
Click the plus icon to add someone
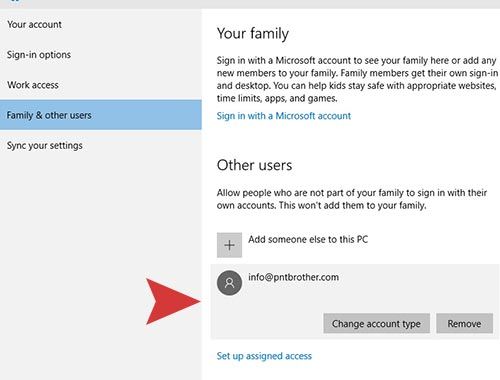(x=229, y=245)
